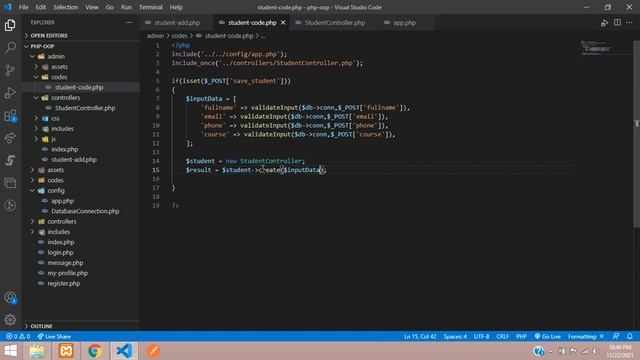Click the Visual Studio Code taskbar icon

(124, 351)
